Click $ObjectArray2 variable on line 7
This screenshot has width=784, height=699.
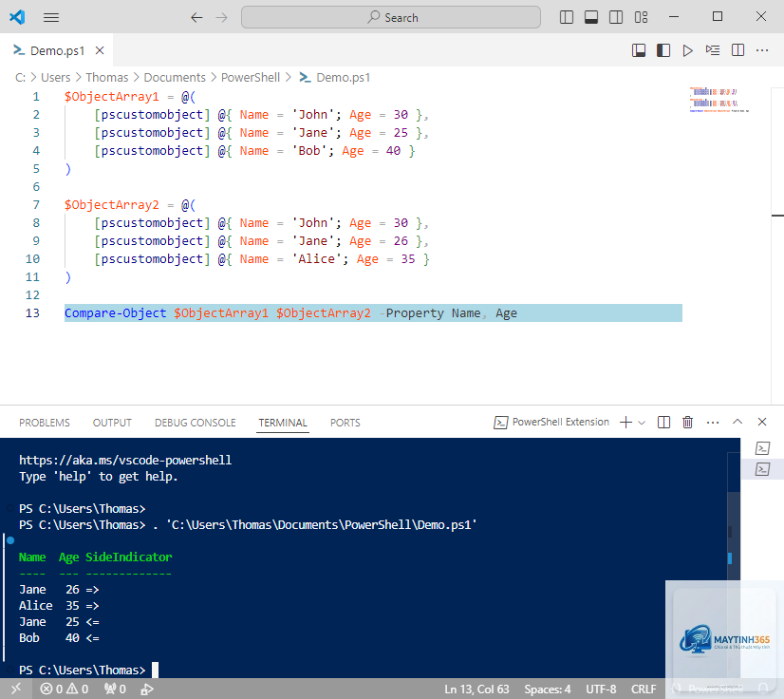point(111,204)
